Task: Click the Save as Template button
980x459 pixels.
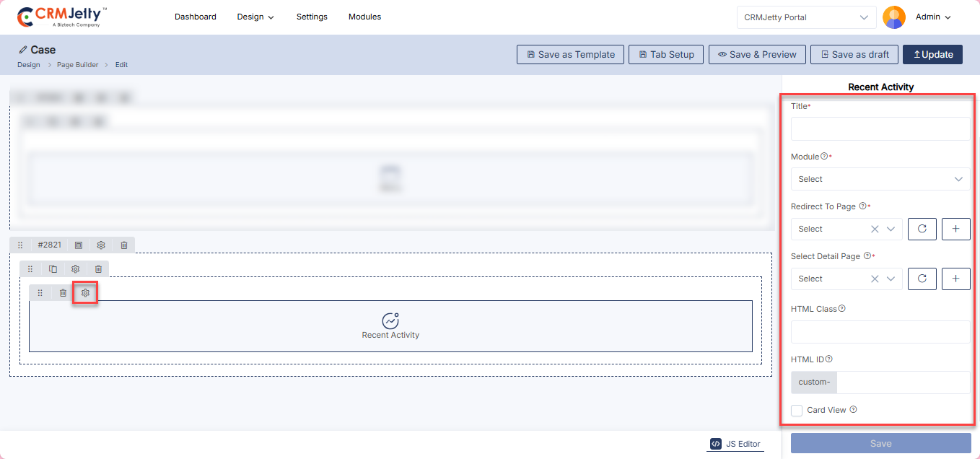Action: (x=570, y=55)
